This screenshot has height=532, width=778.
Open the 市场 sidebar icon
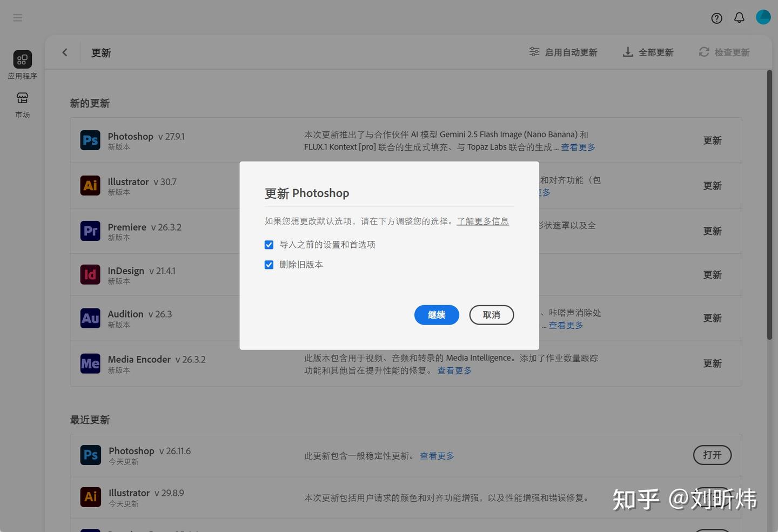click(x=23, y=98)
